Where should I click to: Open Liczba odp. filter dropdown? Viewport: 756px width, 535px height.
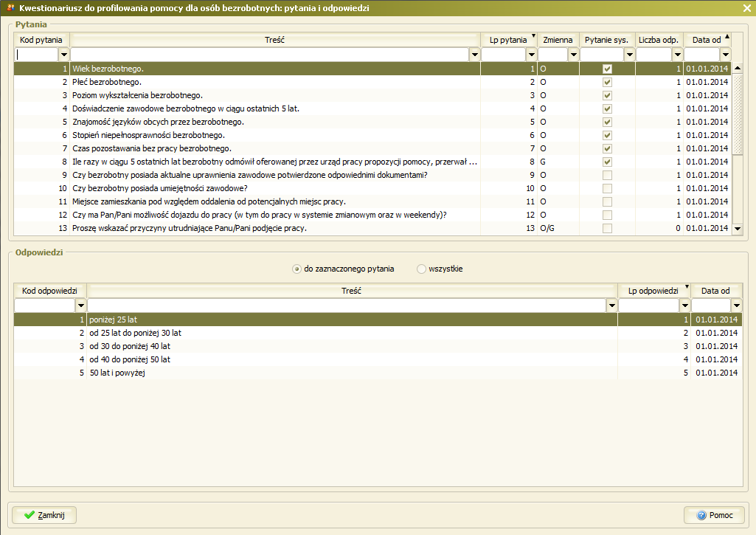pos(677,55)
